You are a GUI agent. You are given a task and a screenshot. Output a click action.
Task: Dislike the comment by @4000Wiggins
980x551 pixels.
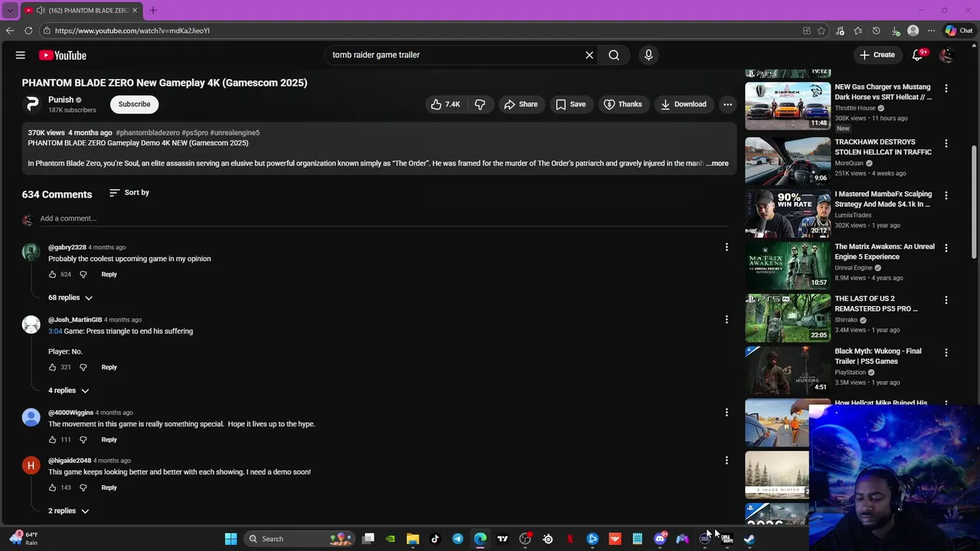coord(83,439)
